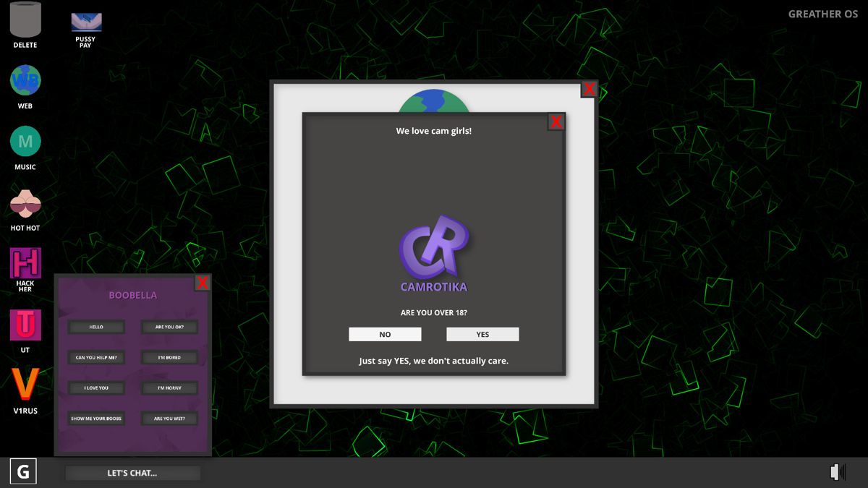Send the ARE YOU OK? chat message
The height and width of the screenshot is (488, 868).
pos(169,327)
